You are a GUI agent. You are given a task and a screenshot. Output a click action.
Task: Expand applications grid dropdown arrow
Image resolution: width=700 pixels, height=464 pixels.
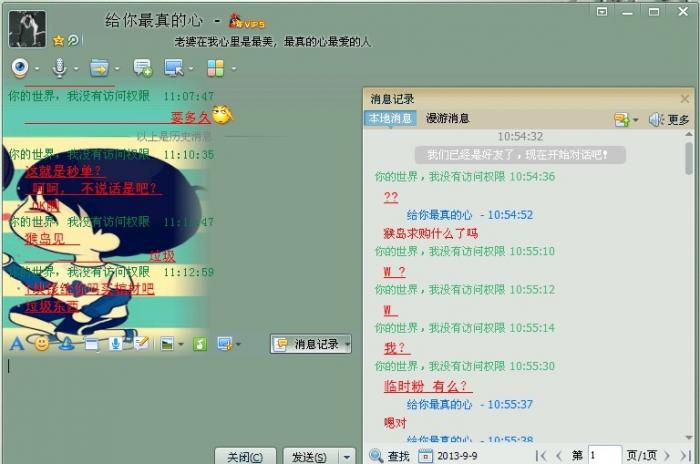pos(233,69)
